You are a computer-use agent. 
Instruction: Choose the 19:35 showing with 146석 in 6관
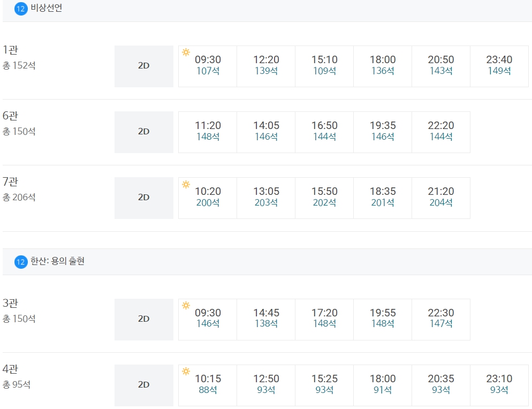383,132
